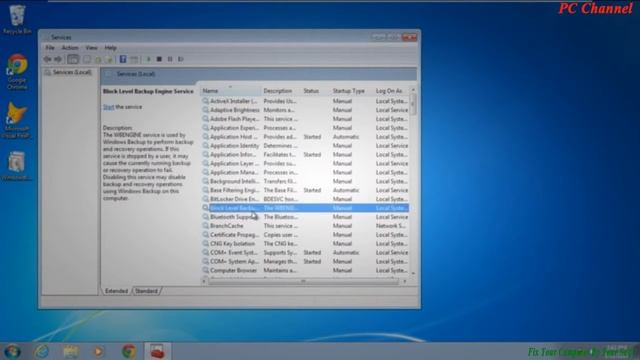This screenshot has height=360, width=640.
Task: Click the green Start Service icon
Action: tap(148, 59)
